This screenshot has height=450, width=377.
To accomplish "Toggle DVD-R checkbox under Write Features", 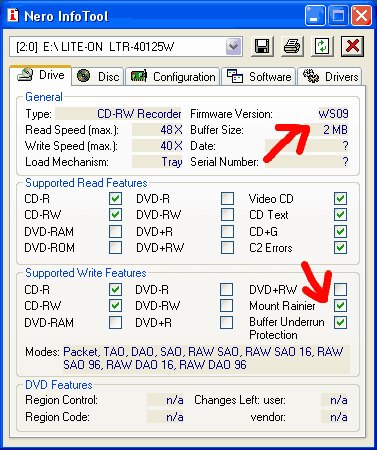I will [x=227, y=289].
